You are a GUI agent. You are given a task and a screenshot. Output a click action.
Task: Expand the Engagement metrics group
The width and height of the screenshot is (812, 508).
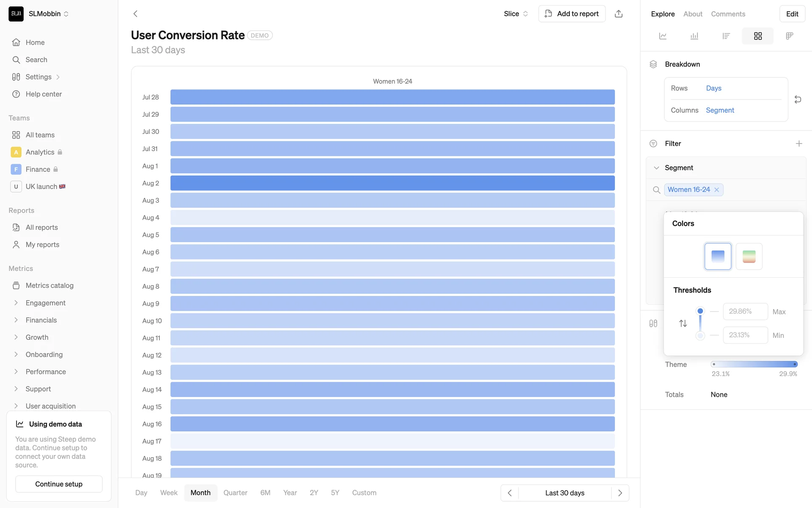pos(16,303)
